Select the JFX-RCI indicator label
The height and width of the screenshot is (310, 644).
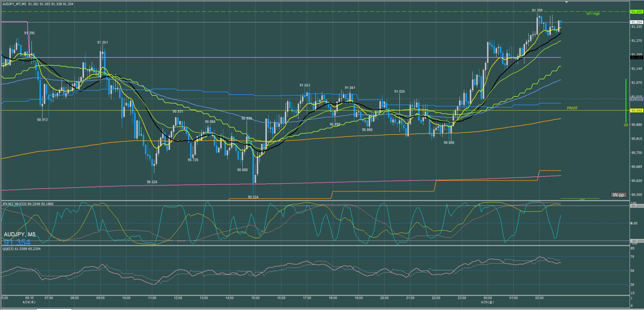(x=28, y=204)
